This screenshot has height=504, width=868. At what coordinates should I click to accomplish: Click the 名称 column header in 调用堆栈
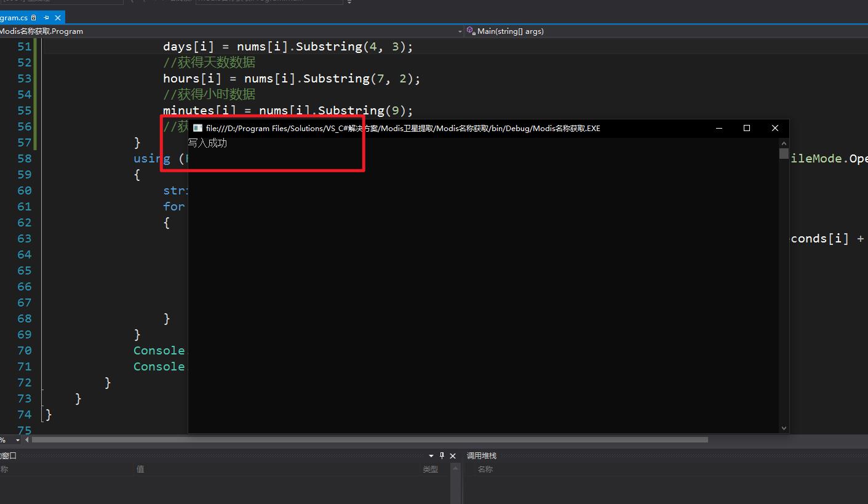[485, 469]
